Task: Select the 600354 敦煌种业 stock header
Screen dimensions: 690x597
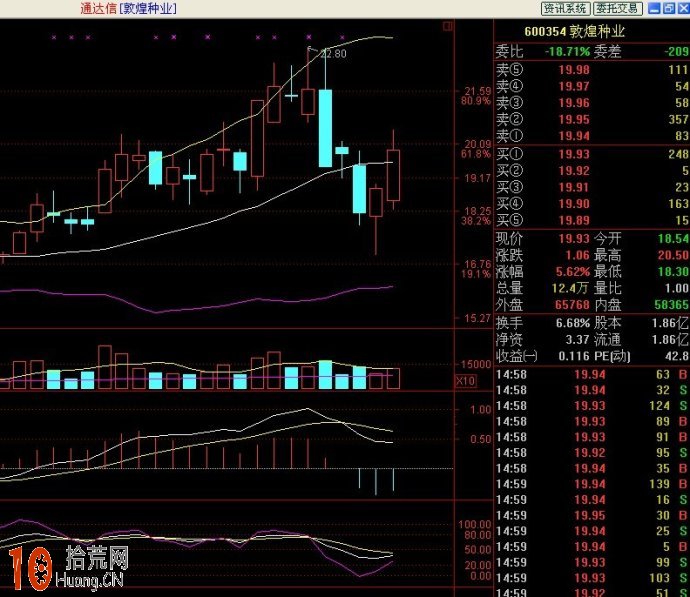Action: point(574,32)
